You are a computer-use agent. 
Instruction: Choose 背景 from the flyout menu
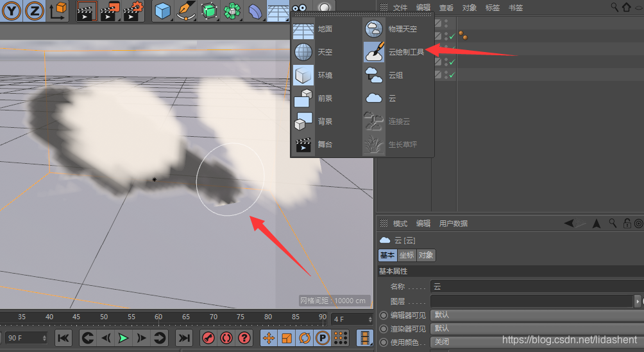pos(326,121)
